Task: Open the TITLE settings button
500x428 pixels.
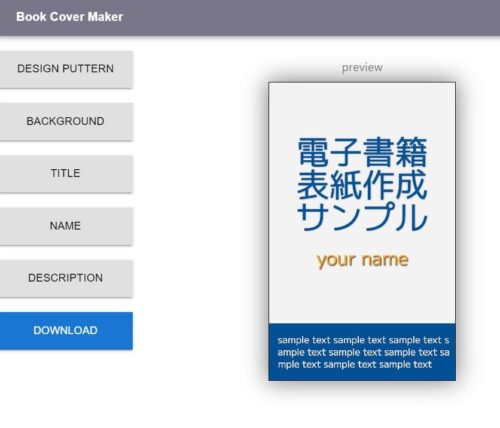Action: click(x=66, y=174)
